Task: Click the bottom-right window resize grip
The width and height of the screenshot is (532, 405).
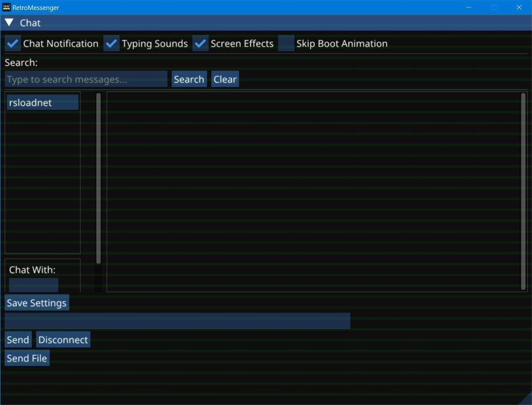Action: tap(526, 400)
